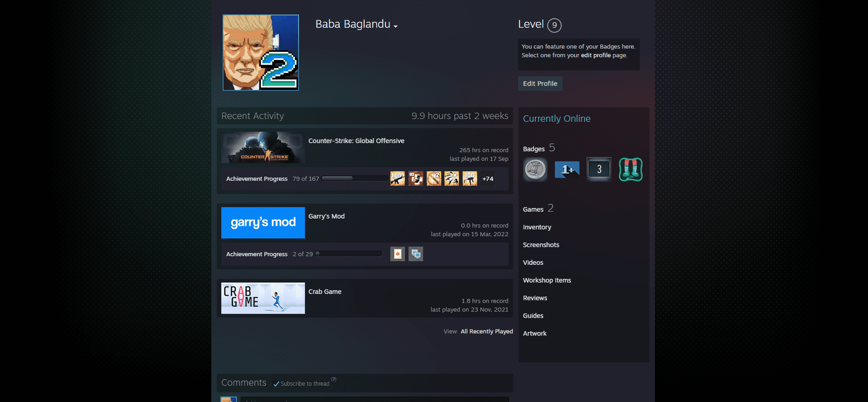Image resolution: width=868 pixels, height=402 pixels.
Task: Expand the dropdown arrow next to Baba Baglandu
Action: coord(396,26)
